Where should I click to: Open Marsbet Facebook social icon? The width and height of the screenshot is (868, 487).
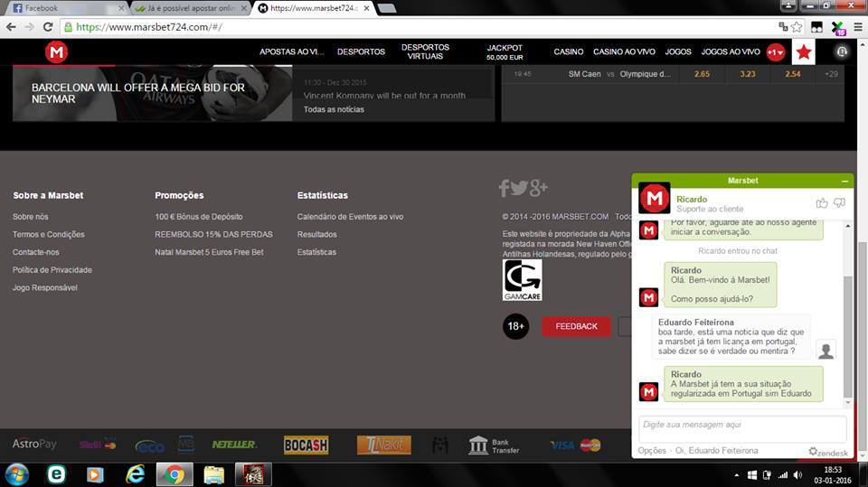(x=504, y=188)
